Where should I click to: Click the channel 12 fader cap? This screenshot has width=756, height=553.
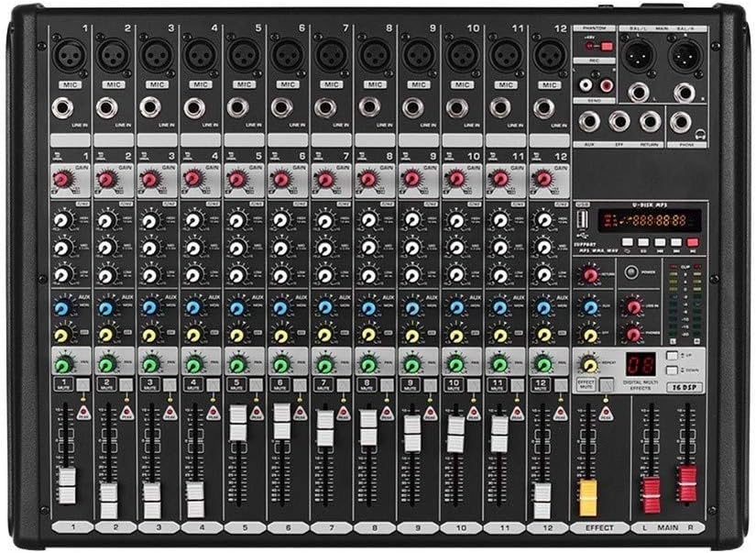[542, 501]
